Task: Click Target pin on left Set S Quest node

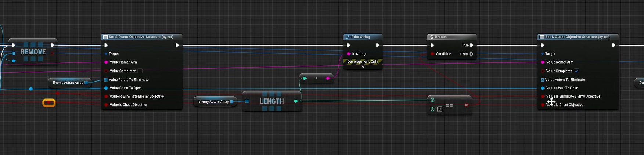Action: click(x=106, y=54)
